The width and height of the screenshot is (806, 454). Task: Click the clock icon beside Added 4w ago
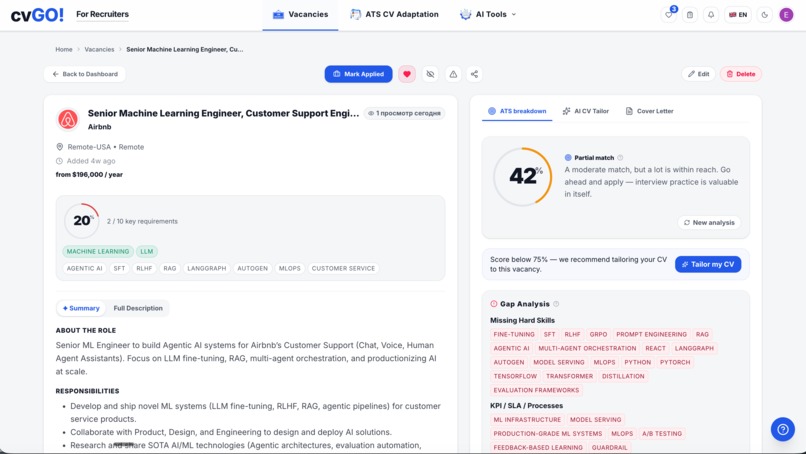pyautogui.click(x=60, y=161)
